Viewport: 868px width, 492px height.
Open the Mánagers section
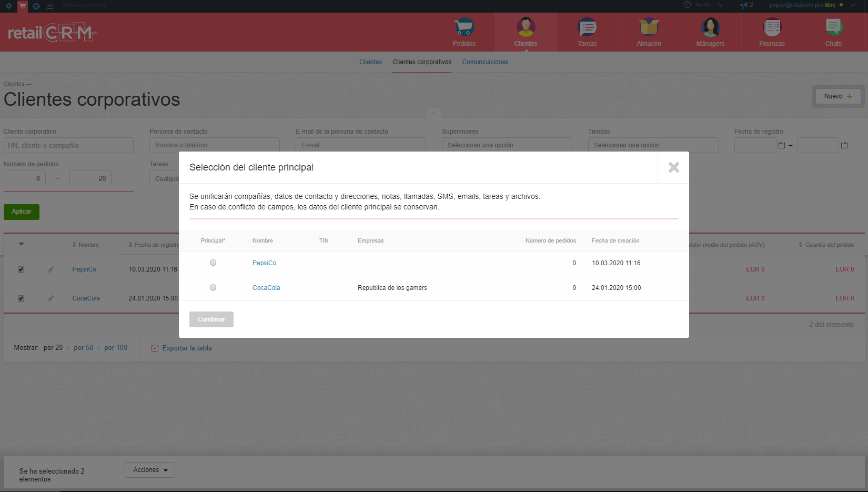(x=710, y=32)
